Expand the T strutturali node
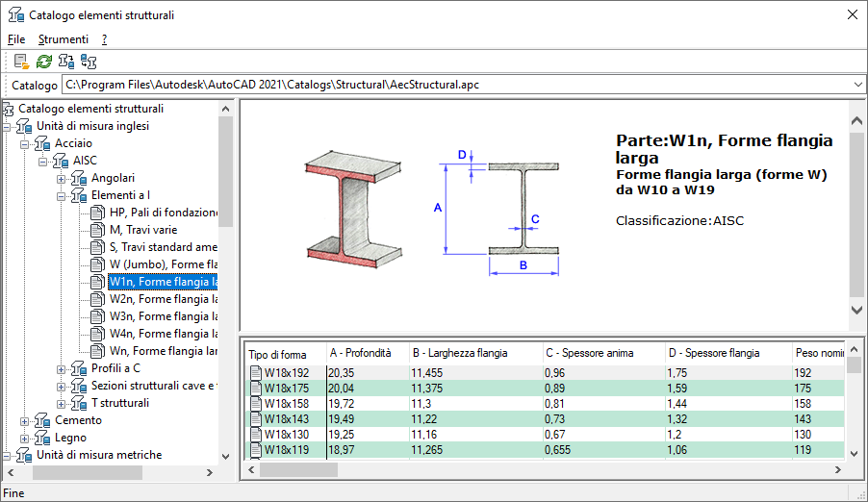Screen dimensions: 868x502 click(x=61, y=404)
